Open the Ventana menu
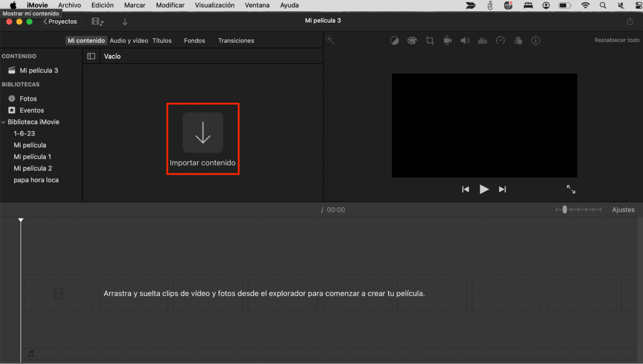The width and height of the screenshot is (643, 364). pos(257,5)
